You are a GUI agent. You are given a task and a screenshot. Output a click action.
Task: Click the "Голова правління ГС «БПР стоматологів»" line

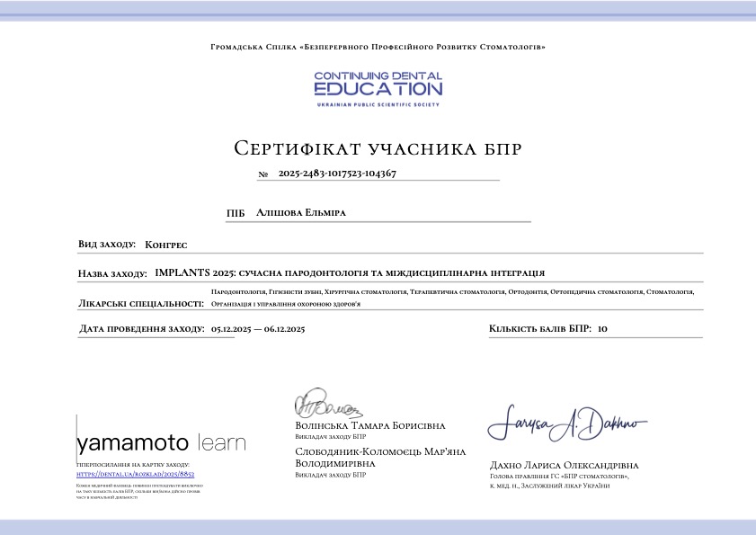point(559,477)
